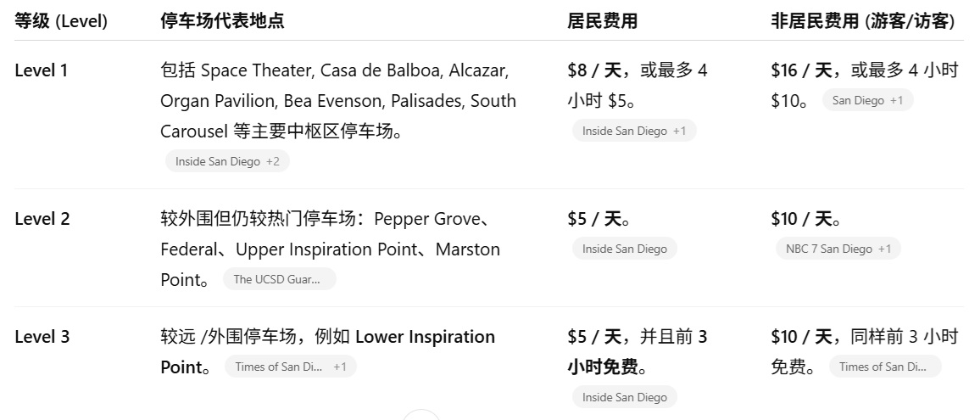Open Times of San Diego chip in Level 3 non-resident cell
980x420 pixels.
pos(884,367)
